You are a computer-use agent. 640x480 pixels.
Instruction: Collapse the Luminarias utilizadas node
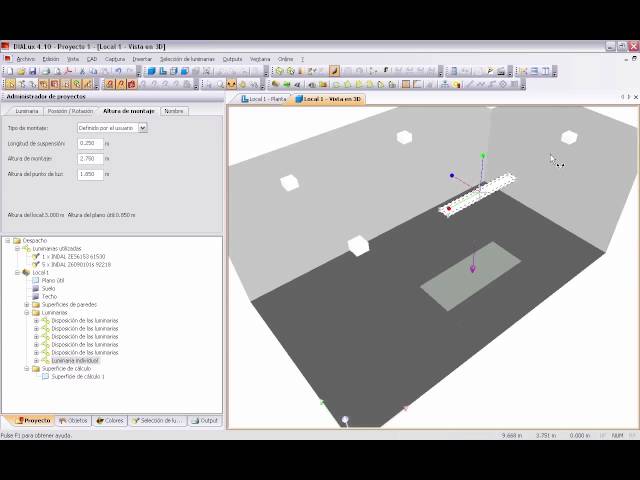tap(17, 249)
